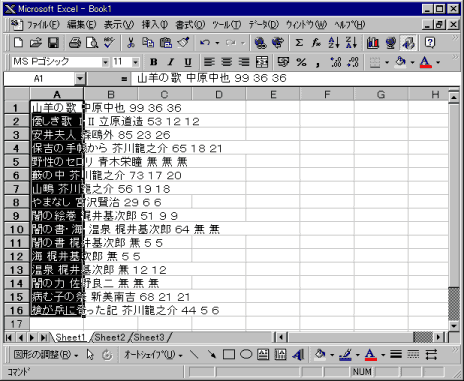Open the Draw adjust menu on Drawing toolbar
464x381 pixels.
[46, 355]
